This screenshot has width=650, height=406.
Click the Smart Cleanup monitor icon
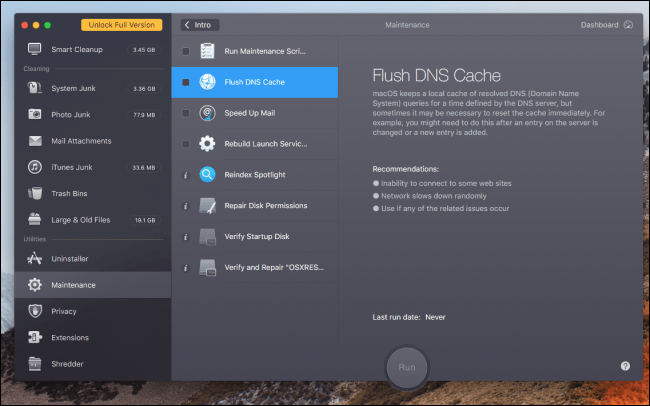pos(35,48)
